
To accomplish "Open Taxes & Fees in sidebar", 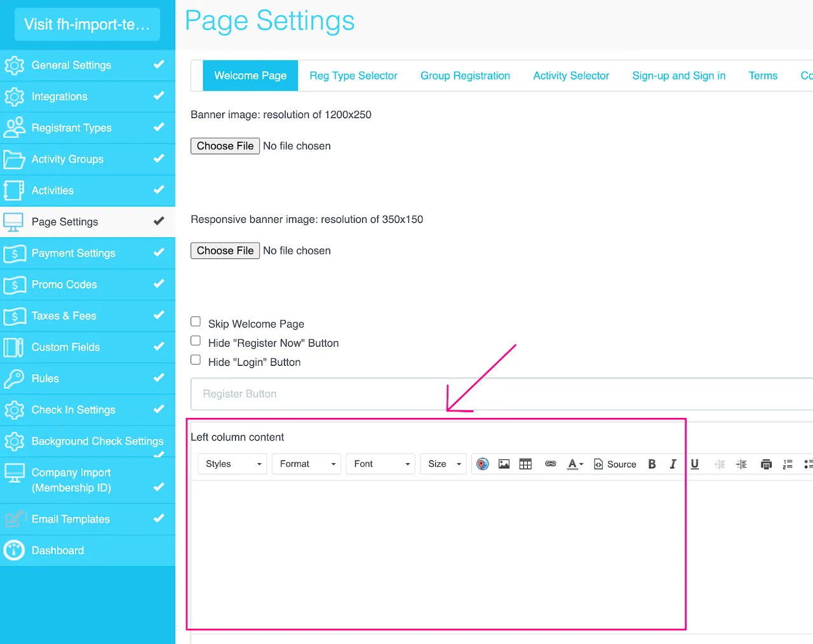I will (x=88, y=316).
